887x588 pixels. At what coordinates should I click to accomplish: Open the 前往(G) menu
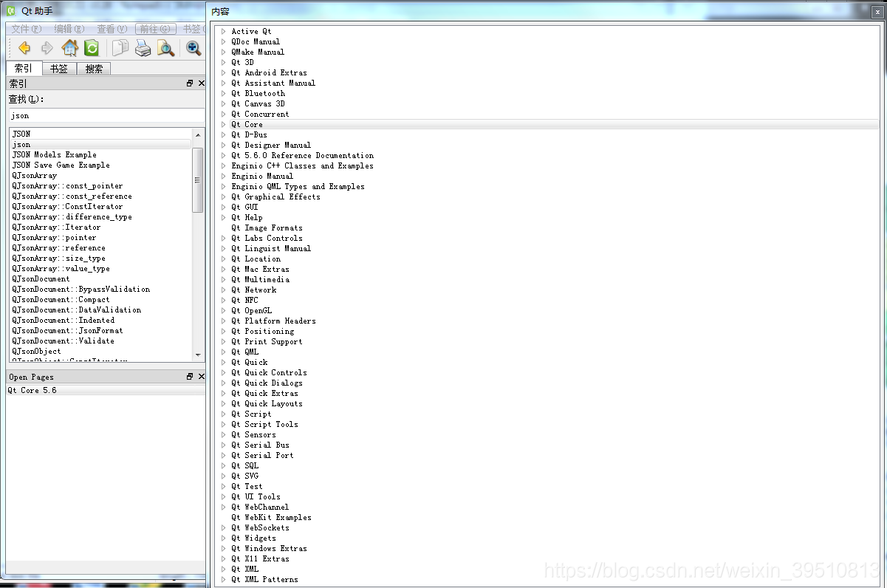[x=155, y=29]
